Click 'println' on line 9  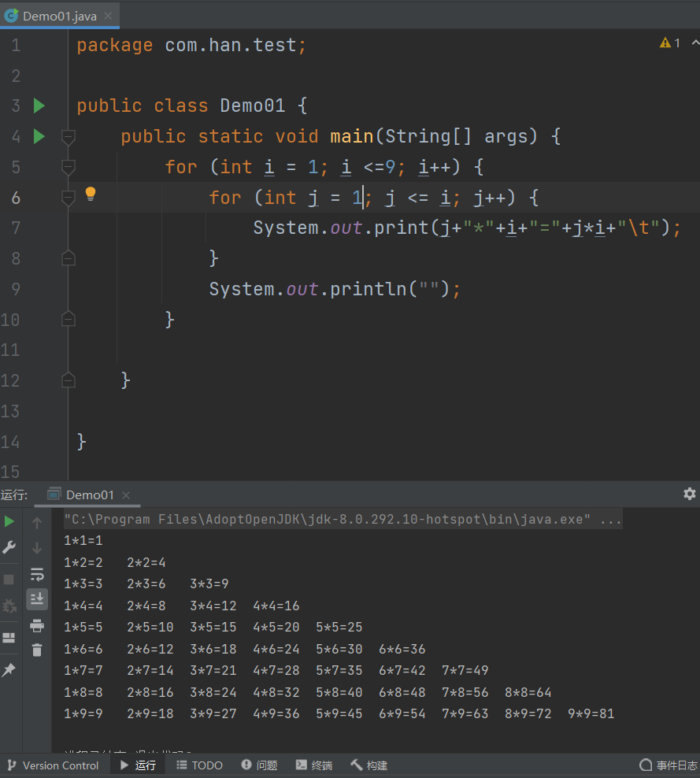[x=368, y=289]
